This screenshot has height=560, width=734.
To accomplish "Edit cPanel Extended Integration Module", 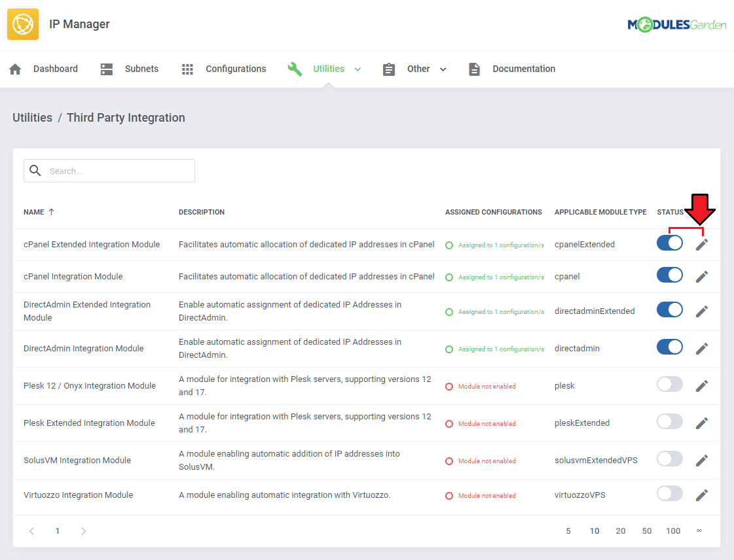I will 701,244.
